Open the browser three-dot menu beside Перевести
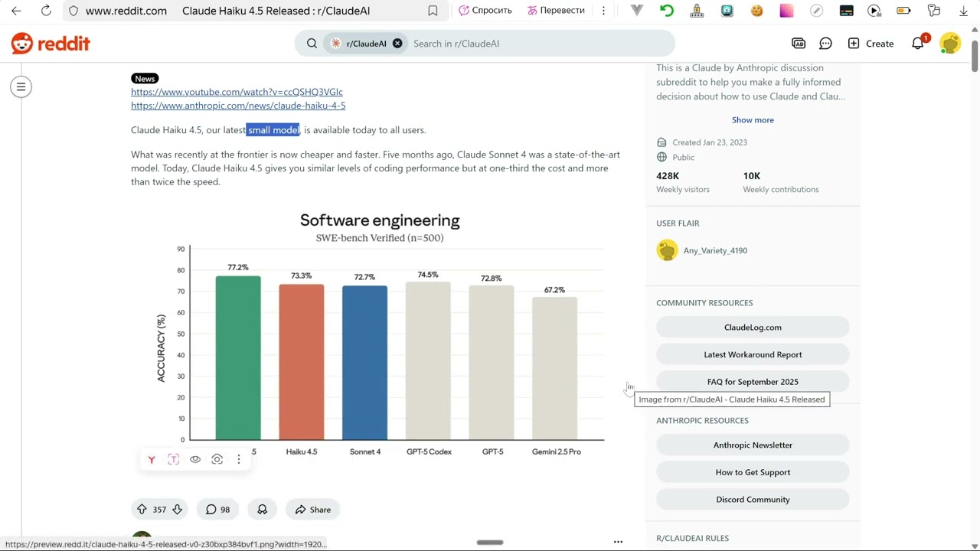980x551 pixels. pos(603,11)
